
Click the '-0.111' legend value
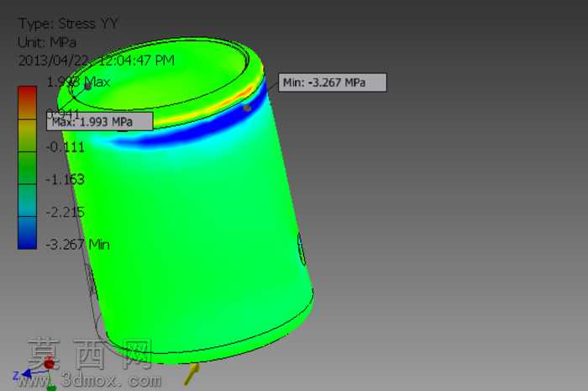[x=66, y=147]
